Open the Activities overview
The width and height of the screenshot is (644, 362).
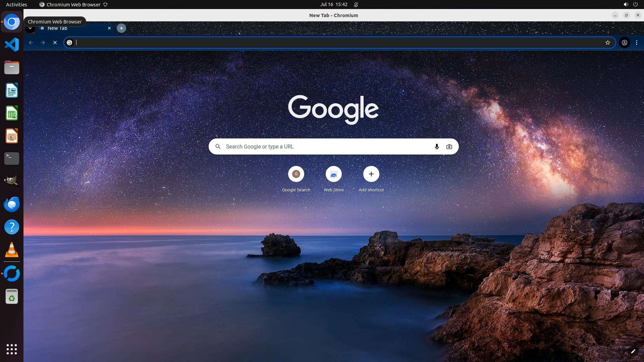pos(16,4)
